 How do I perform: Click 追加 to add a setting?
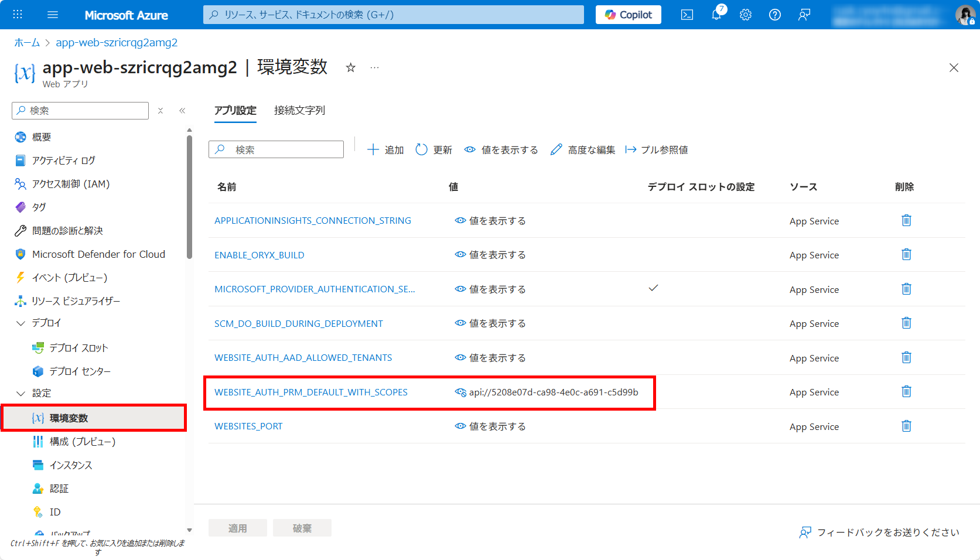coord(385,150)
